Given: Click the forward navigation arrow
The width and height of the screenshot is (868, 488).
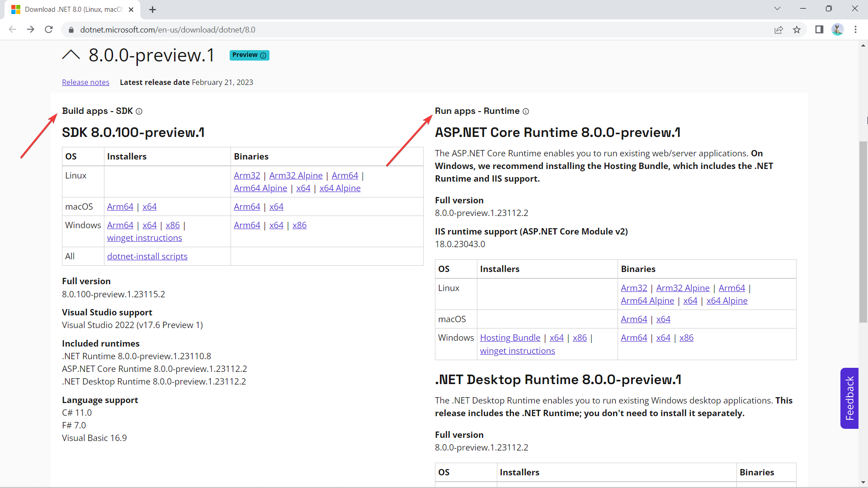Looking at the screenshot, I should [30, 29].
